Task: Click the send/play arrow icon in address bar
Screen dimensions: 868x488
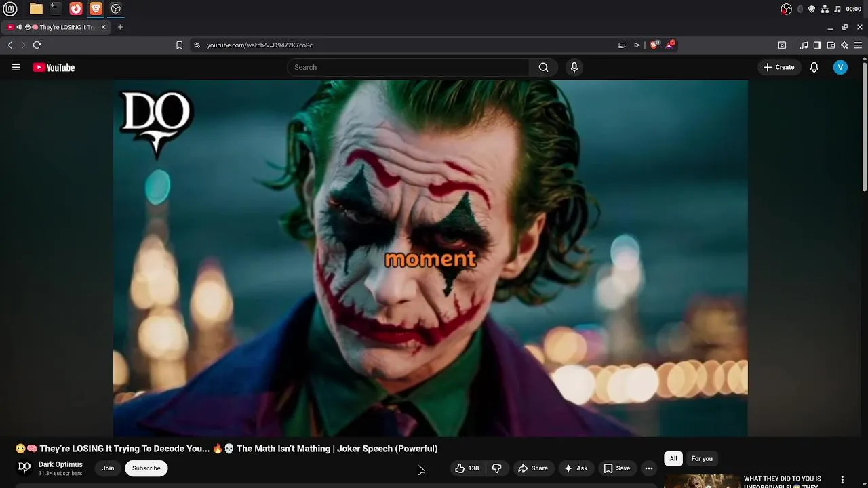Action: [637, 45]
